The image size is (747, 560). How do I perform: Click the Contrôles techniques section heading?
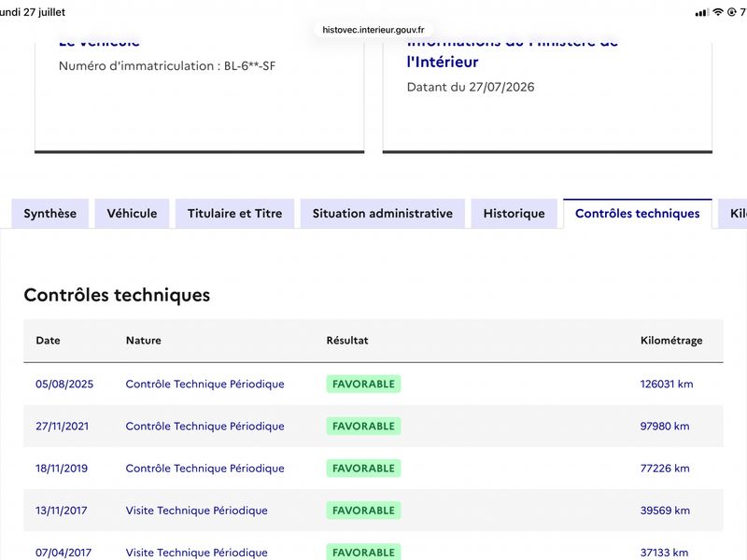pyautogui.click(x=117, y=295)
